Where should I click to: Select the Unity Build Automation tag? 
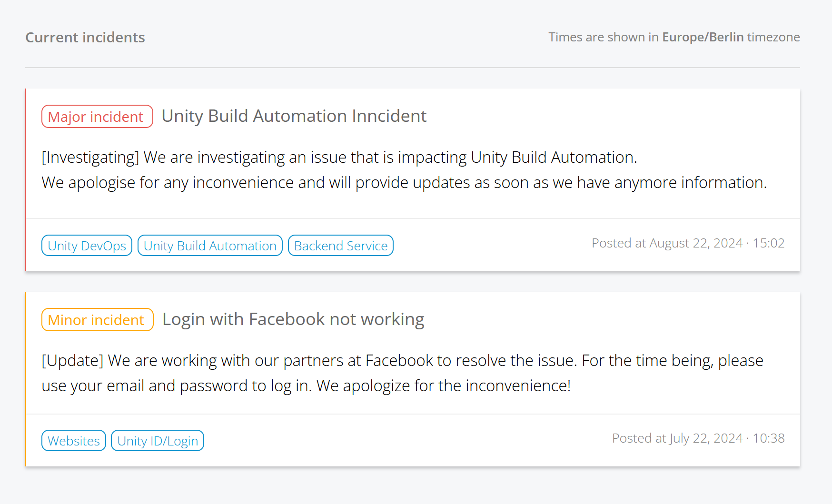[x=210, y=246]
